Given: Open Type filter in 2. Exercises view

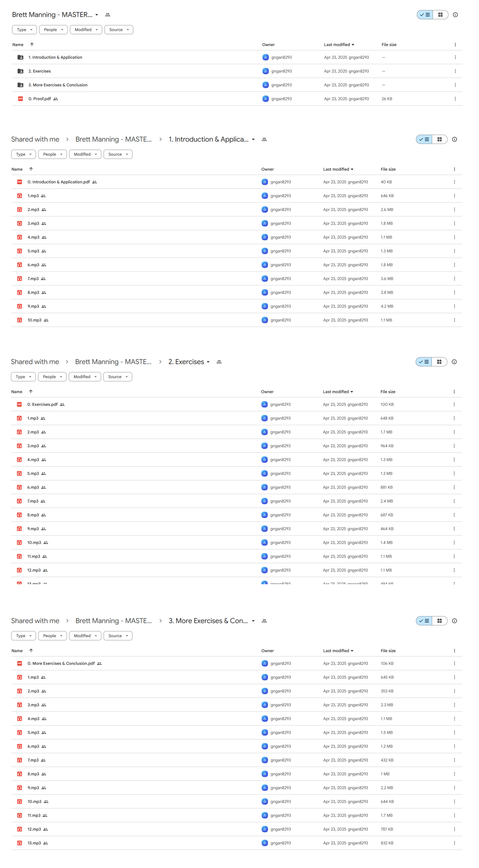Looking at the screenshot, I should tap(23, 377).
